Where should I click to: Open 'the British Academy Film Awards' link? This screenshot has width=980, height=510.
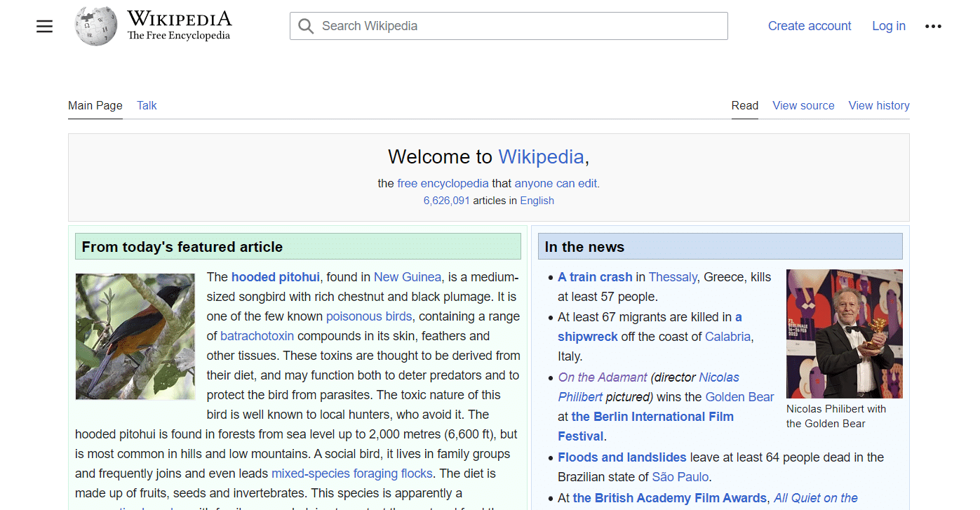(669, 498)
